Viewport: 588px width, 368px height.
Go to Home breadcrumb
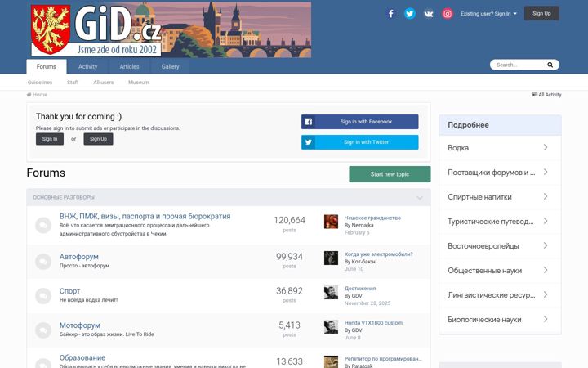point(37,95)
